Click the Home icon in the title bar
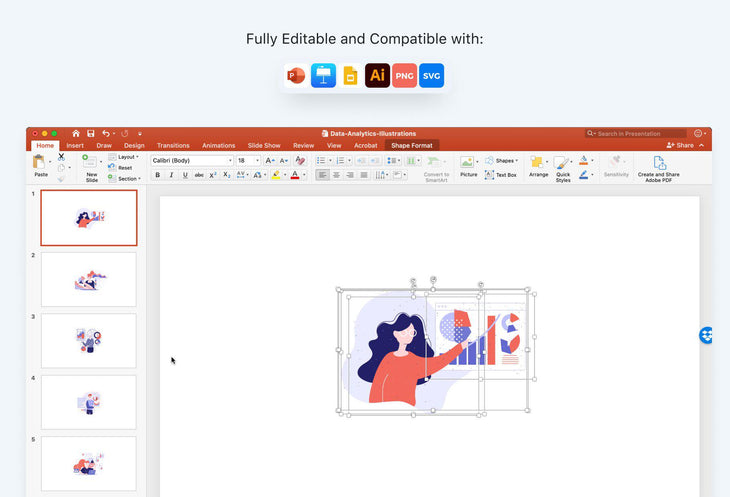The image size is (730, 497). [76, 133]
